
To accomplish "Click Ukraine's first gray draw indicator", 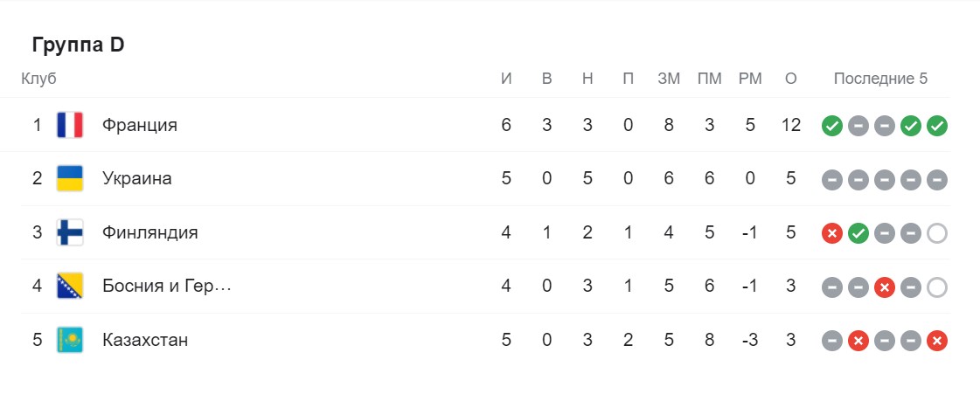I will (832, 181).
